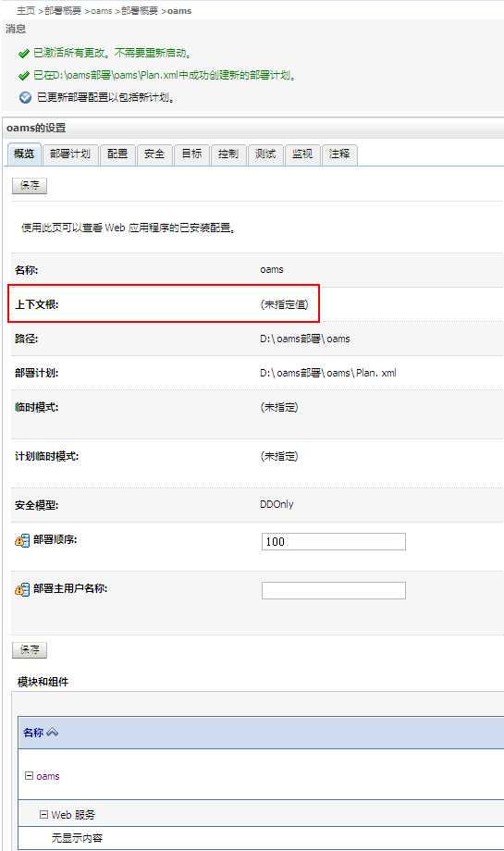
Task: Sort table by 名称 column header
Action: (x=33, y=733)
